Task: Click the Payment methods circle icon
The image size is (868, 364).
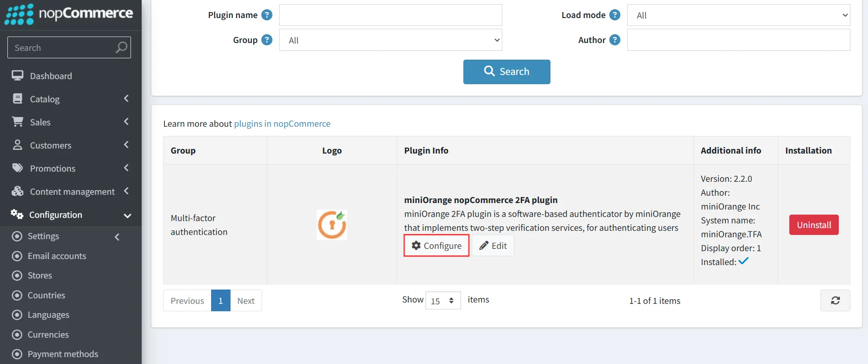Action: coord(17,354)
